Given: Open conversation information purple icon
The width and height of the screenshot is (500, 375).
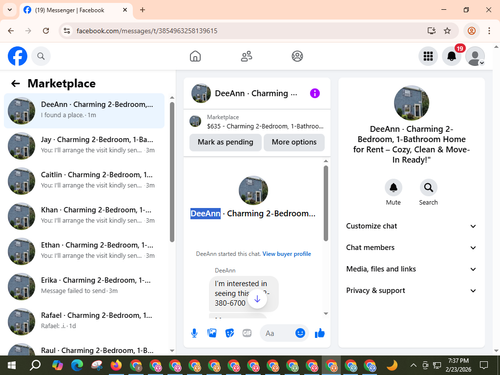Looking at the screenshot, I should [315, 93].
